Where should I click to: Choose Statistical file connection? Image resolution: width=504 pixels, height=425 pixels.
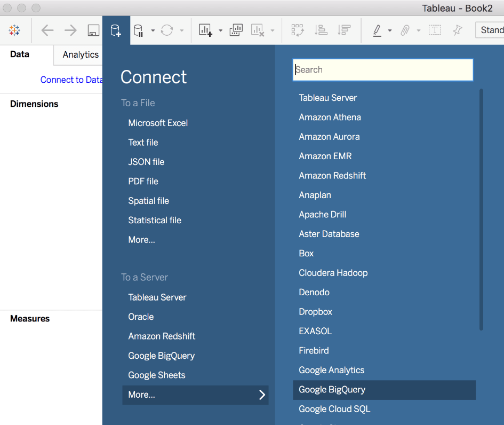pyautogui.click(x=155, y=221)
